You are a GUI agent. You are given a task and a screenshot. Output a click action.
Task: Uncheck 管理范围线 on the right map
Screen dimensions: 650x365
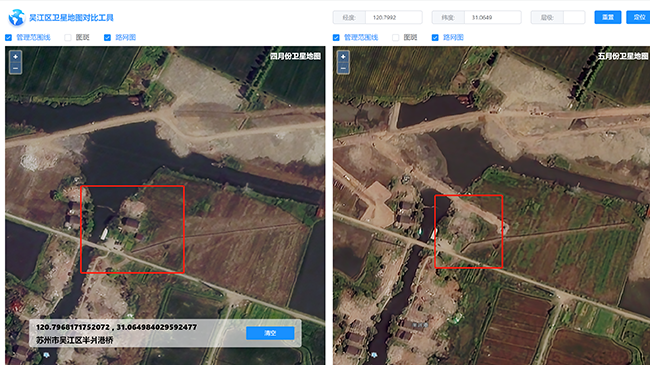pyautogui.click(x=336, y=37)
